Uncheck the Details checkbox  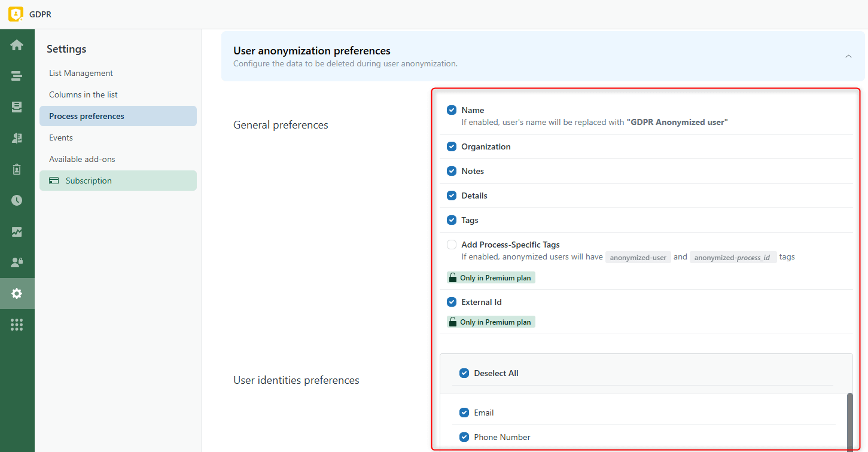click(452, 196)
